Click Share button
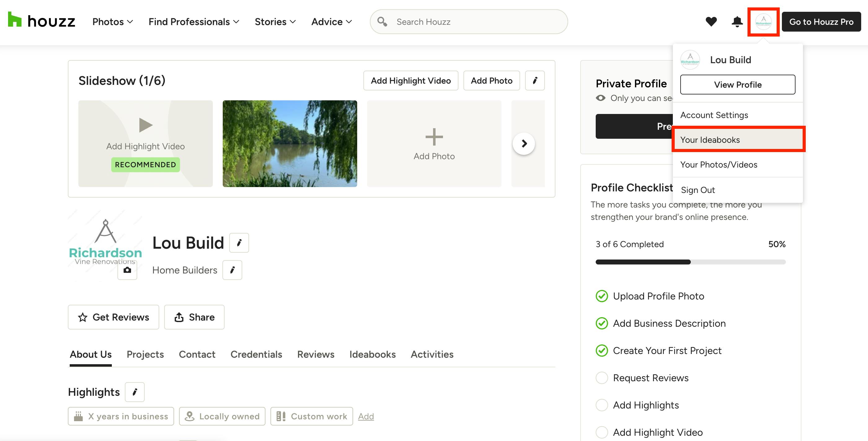The height and width of the screenshot is (441, 868). point(194,317)
